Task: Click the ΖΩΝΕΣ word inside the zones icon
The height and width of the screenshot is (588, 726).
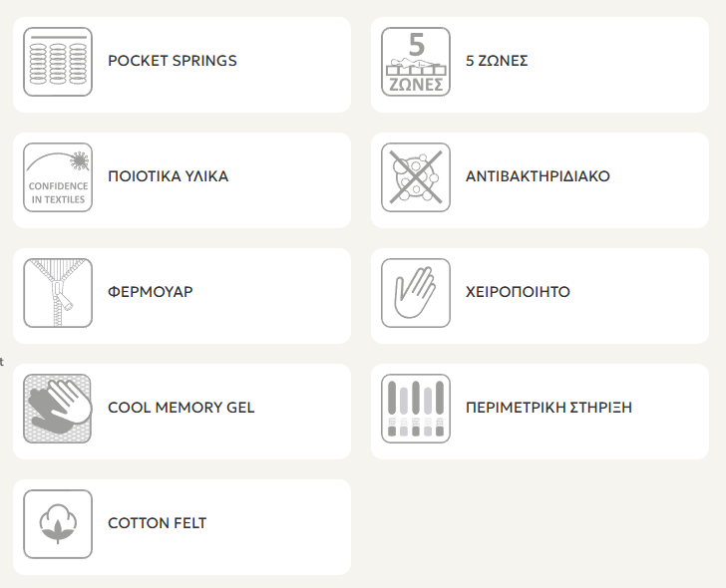Action: point(416,84)
